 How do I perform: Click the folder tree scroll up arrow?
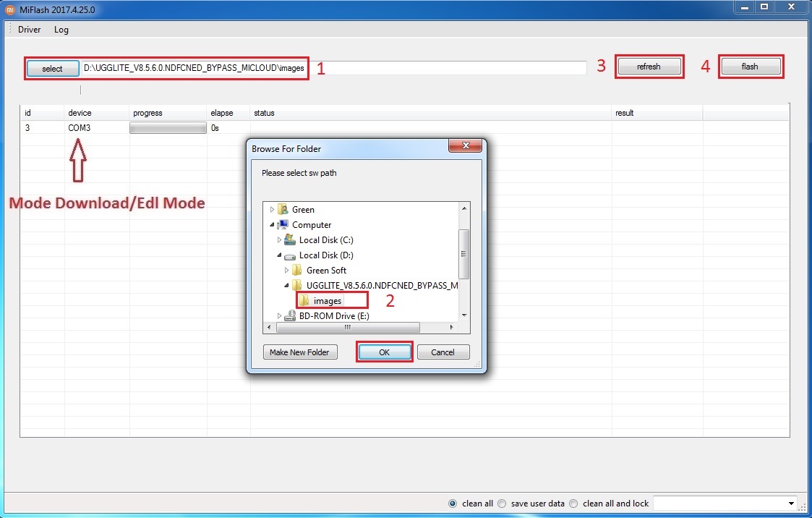[x=464, y=208]
